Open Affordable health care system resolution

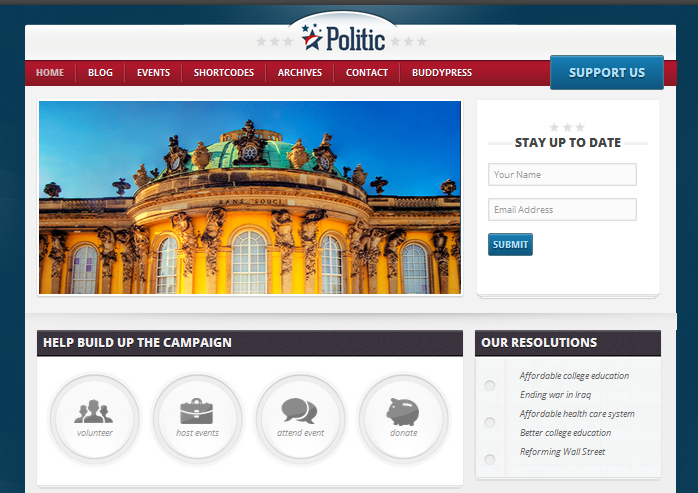(577, 414)
